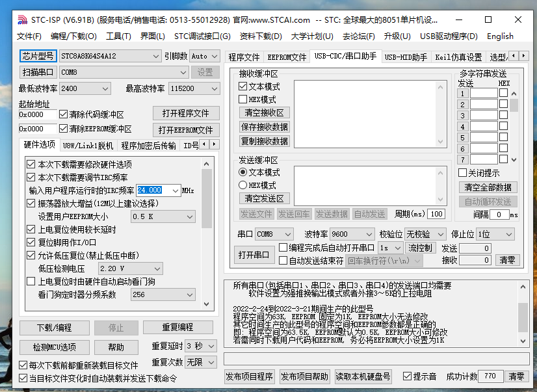This screenshot has height=392, width=537.
Task: Click left arrow of hardware options tab strip
Action: pyautogui.click(x=204, y=144)
